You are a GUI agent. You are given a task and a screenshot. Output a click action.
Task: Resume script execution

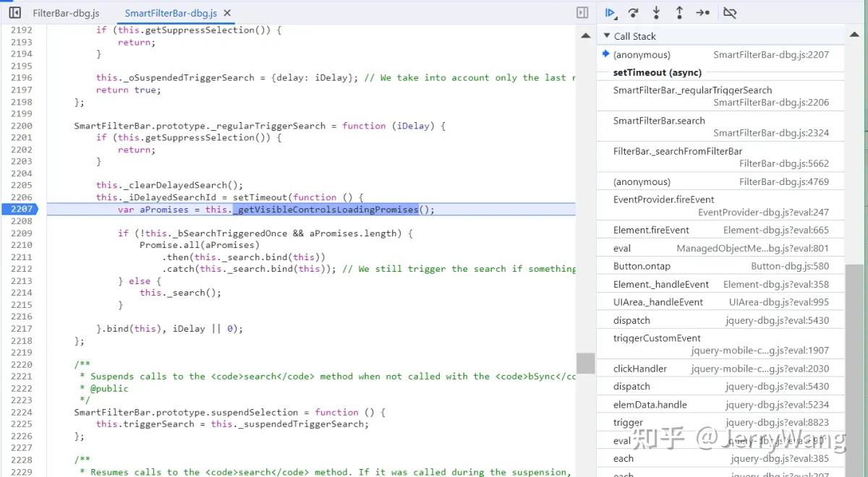click(x=610, y=13)
